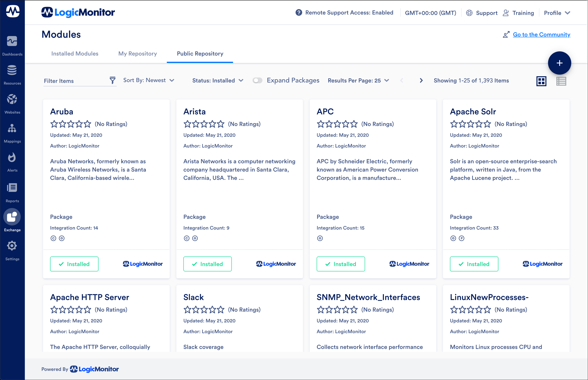Open the My Repository tab

click(x=137, y=53)
